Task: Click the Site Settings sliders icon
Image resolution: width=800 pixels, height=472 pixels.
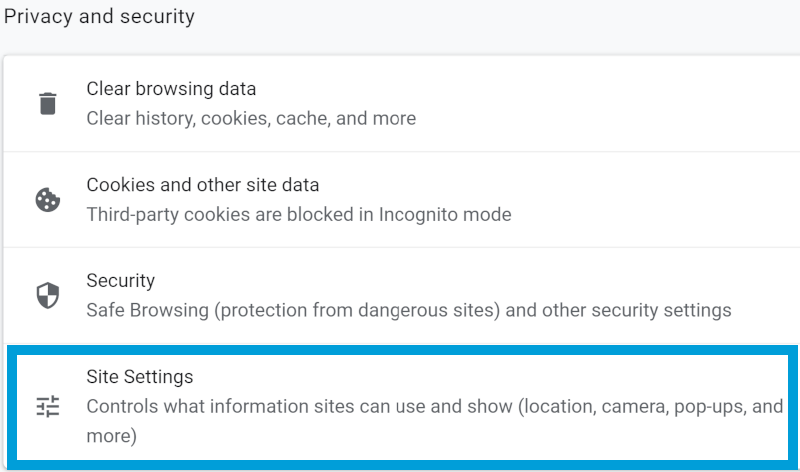Action: point(47,406)
